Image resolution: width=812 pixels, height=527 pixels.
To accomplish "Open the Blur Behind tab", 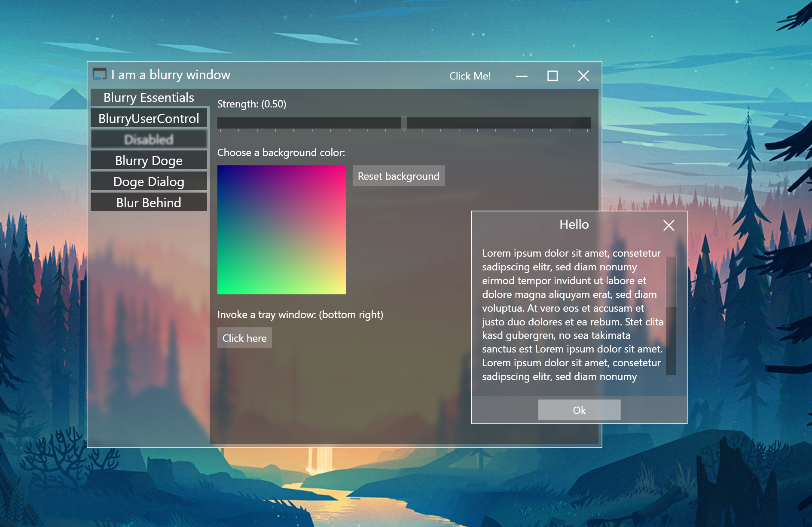I will (x=149, y=202).
